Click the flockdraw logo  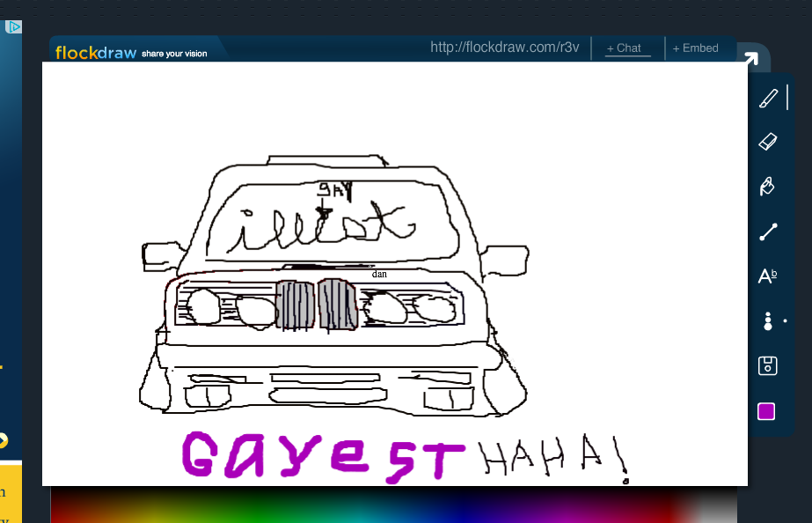coord(96,53)
